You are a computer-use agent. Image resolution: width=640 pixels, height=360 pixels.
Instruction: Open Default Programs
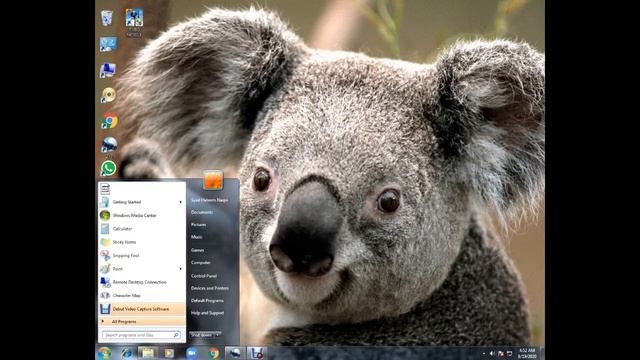coord(207,300)
